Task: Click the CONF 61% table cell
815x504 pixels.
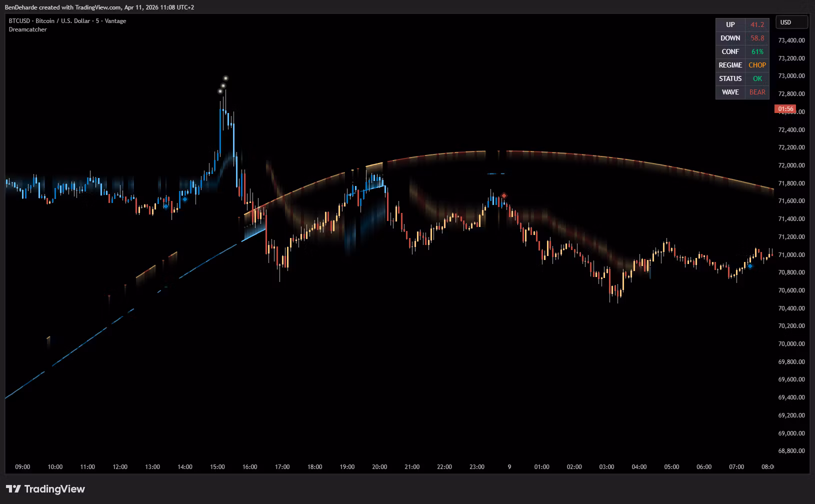Action: pos(757,51)
